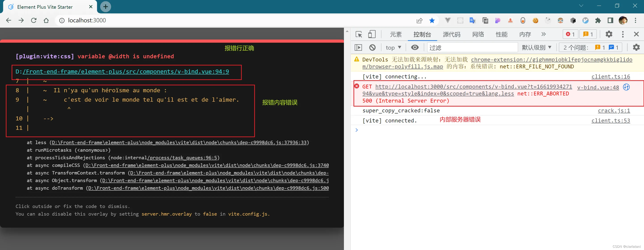This screenshot has height=250, width=644.
Task: Toggle the browser side panel icon
Action: click(610, 21)
